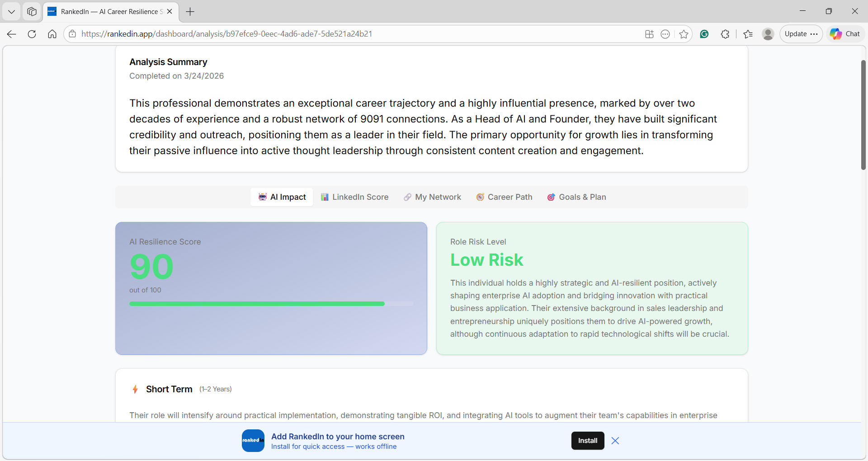
Task: Open the Grammarly extension icon
Action: pos(704,34)
